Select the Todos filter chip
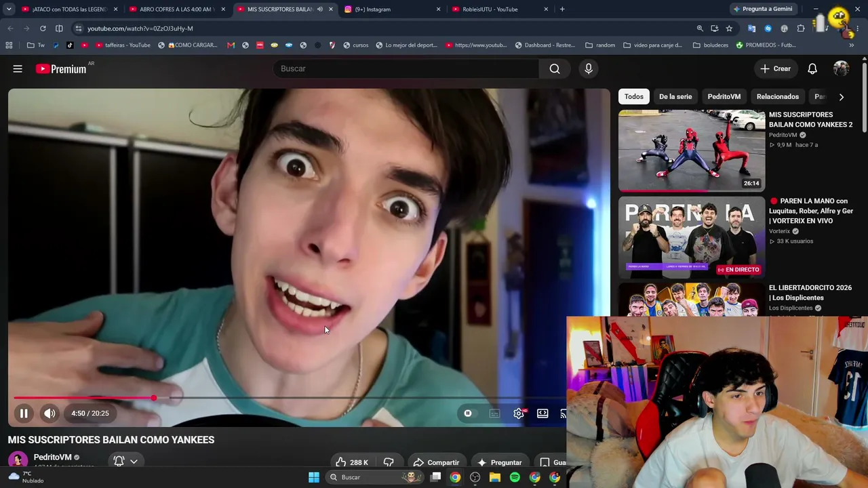Image resolution: width=868 pixels, height=488 pixels. [634, 96]
